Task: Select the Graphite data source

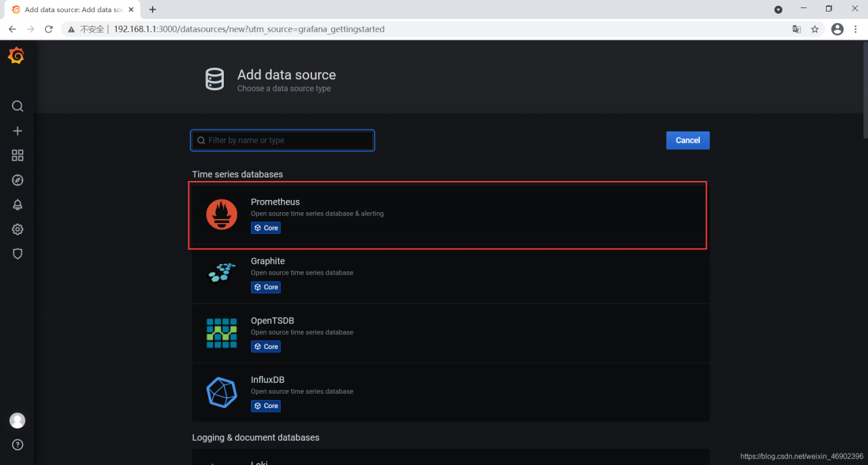Action: [450, 274]
